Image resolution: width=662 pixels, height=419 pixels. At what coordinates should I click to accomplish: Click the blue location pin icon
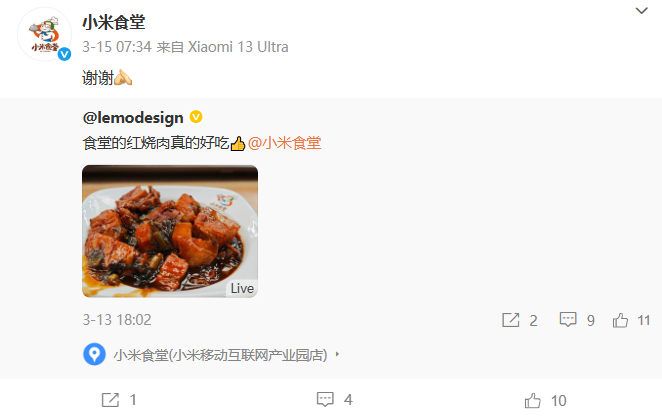[x=94, y=354]
